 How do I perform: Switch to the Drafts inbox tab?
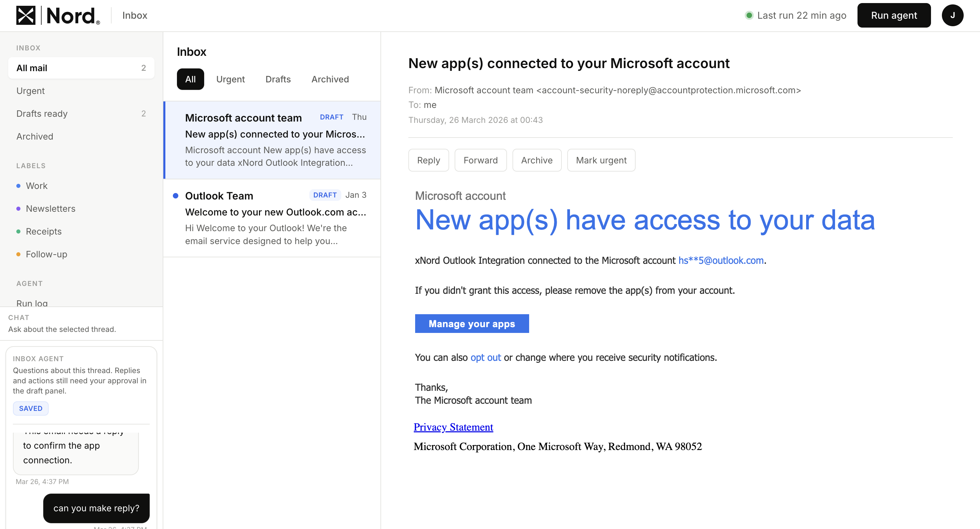pos(278,79)
